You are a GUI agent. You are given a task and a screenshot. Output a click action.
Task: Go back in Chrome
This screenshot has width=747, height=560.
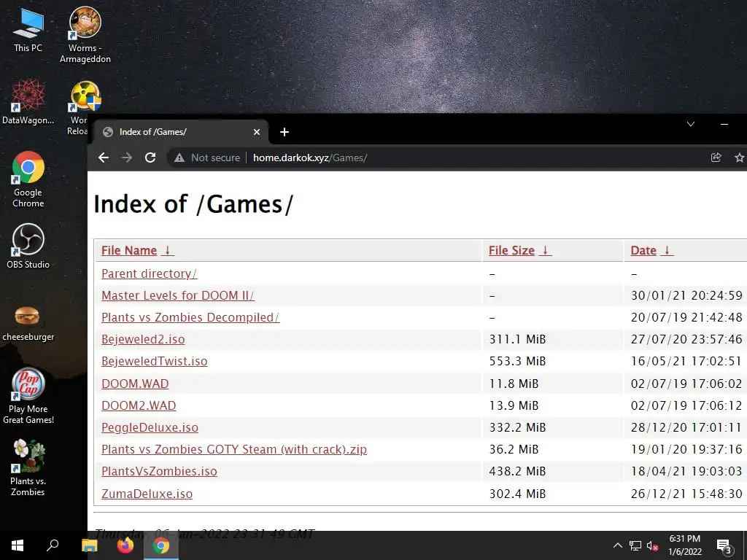click(104, 157)
